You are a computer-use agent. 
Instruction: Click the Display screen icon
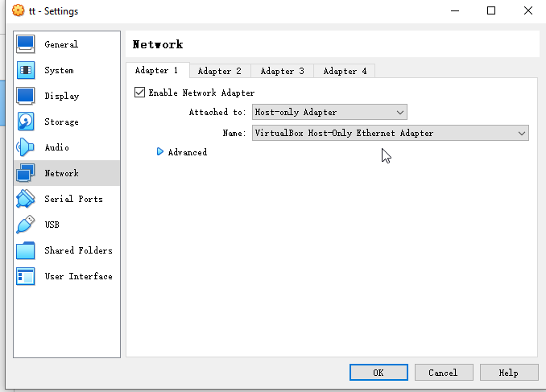(26, 96)
